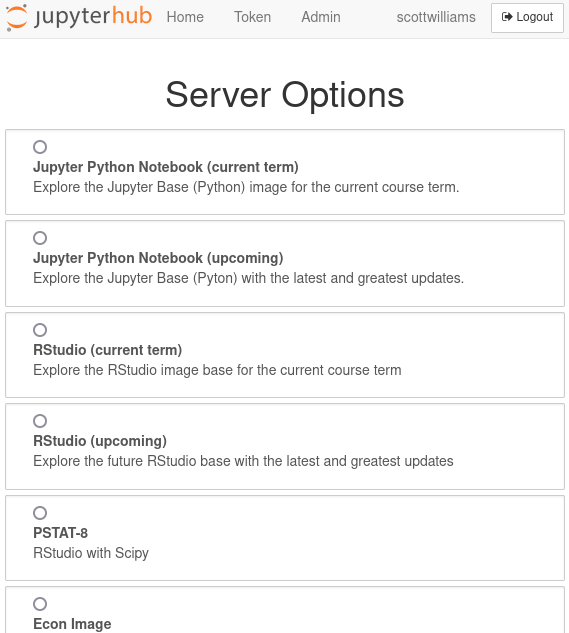Click description 'Explore the Jupyter Base (Python) image'

tap(246, 187)
